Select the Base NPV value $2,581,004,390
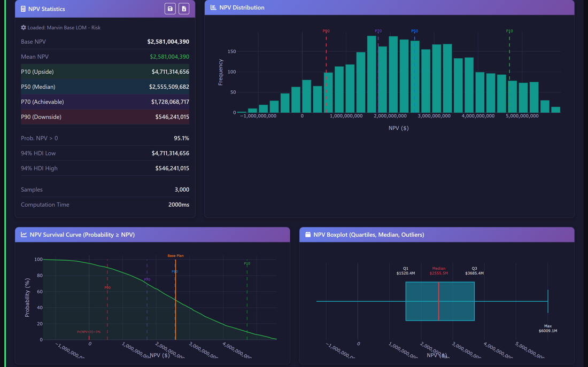 pyautogui.click(x=168, y=42)
